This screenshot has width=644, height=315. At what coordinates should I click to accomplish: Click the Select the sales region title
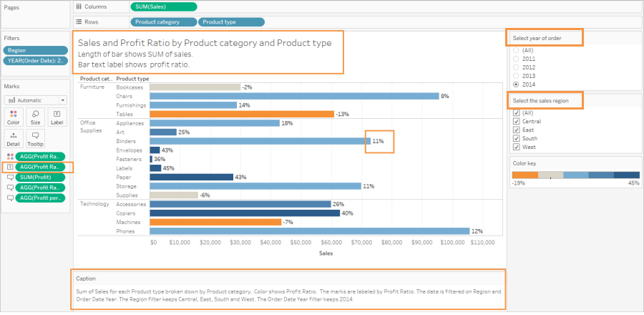[540, 101]
